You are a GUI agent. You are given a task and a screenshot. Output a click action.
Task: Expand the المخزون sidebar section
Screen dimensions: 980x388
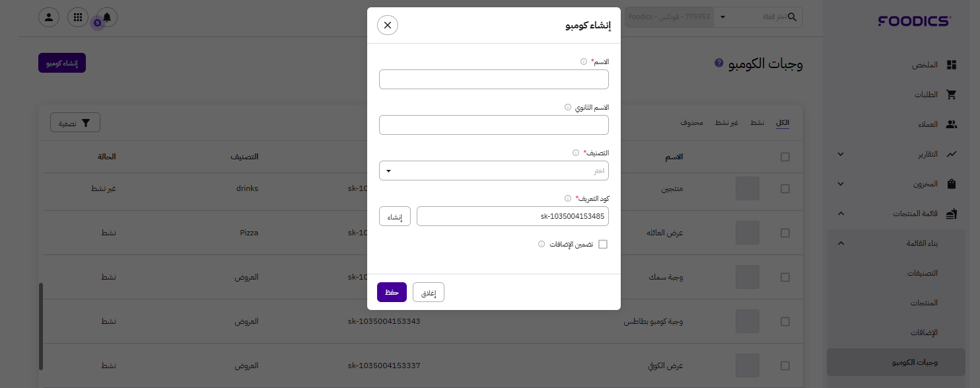click(x=841, y=184)
